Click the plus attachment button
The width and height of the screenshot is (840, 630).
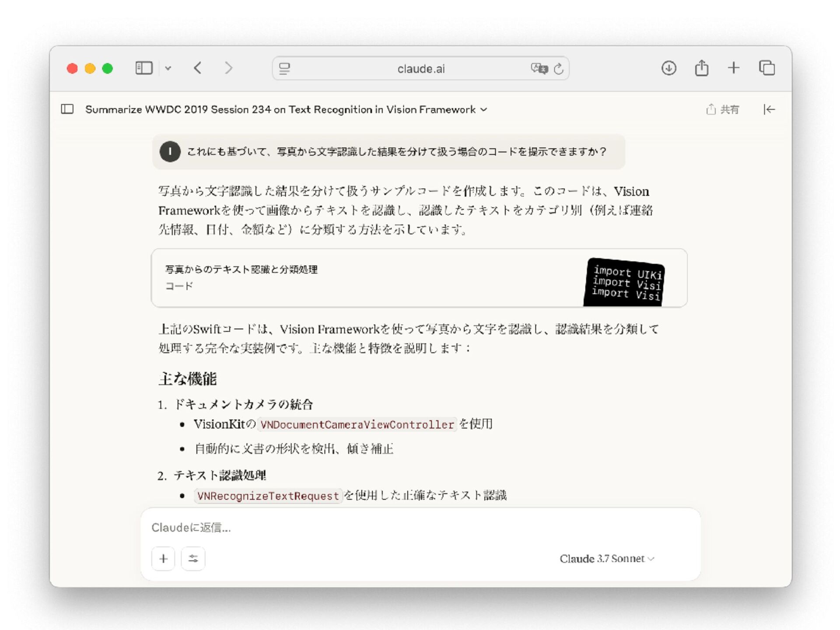click(x=163, y=559)
